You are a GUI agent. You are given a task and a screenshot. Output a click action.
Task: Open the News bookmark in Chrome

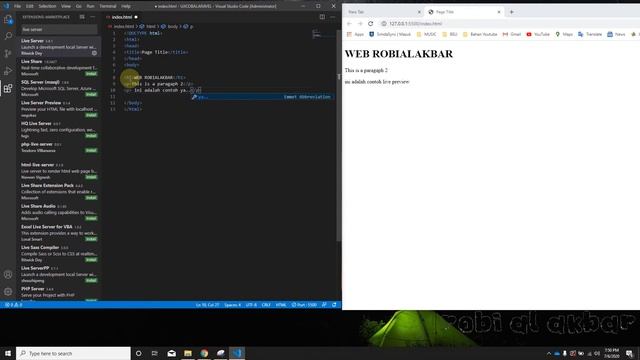tap(616, 34)
